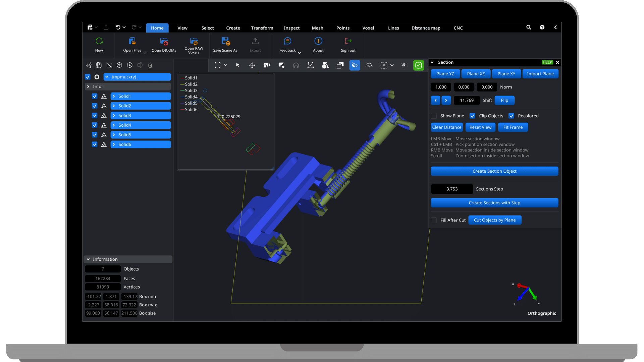Open the Distance map tab
The height and width of the screenshot is (362, 644).
pos(426,28)
